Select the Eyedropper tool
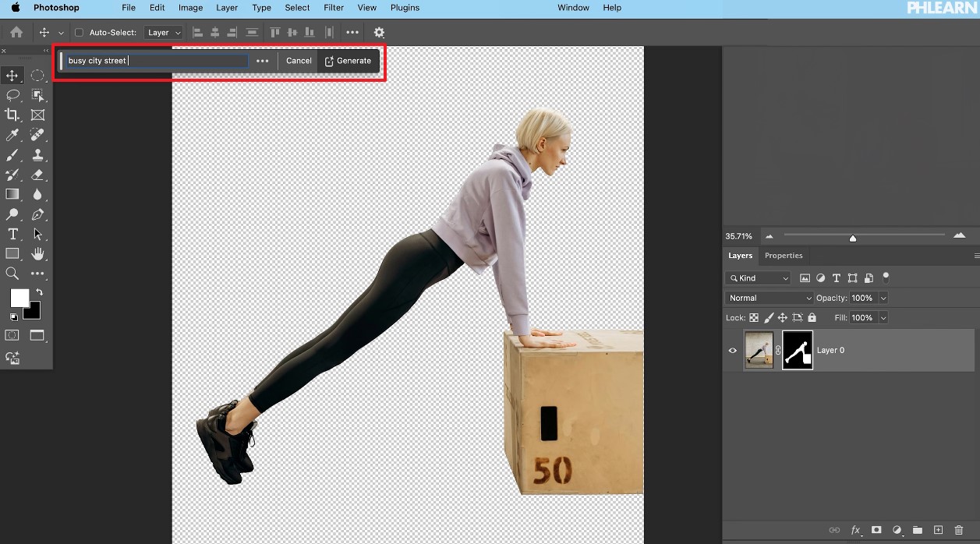 pyautogui.click(x=12, y=135)
